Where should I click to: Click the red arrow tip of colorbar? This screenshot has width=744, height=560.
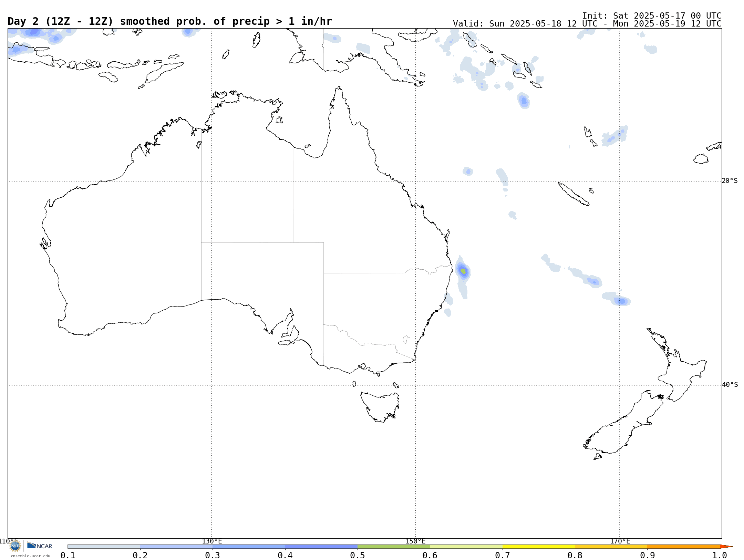coord(726,547)
